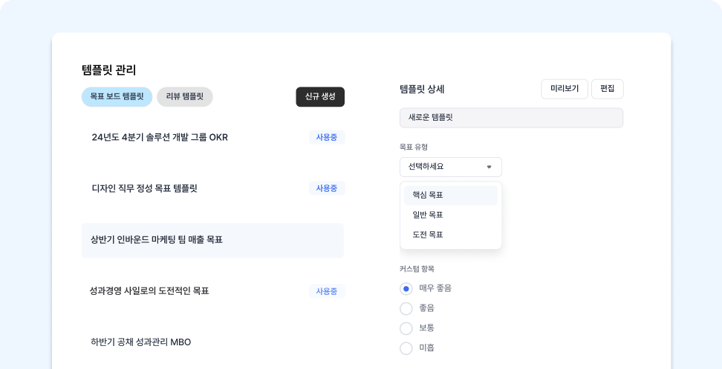
Task: Click the dropdown caret arrow in 목표 유형
Action: [x=489, y=167]
